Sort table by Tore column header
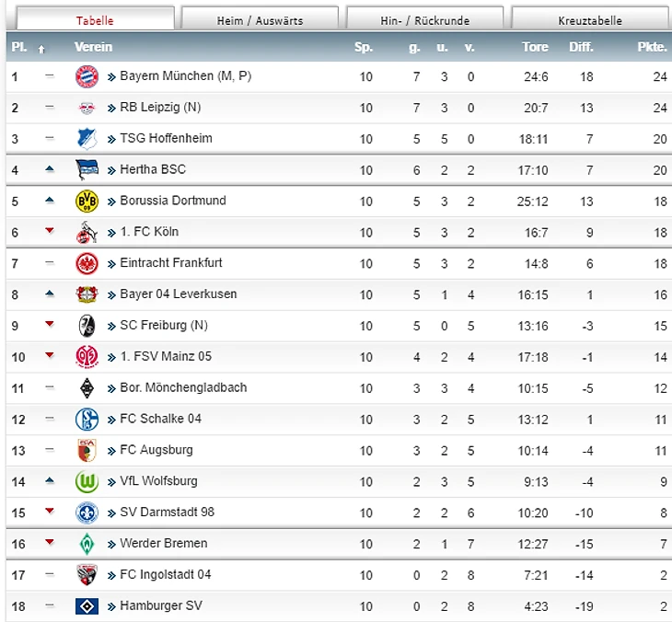672x622 pixels. tap(535, 47)
